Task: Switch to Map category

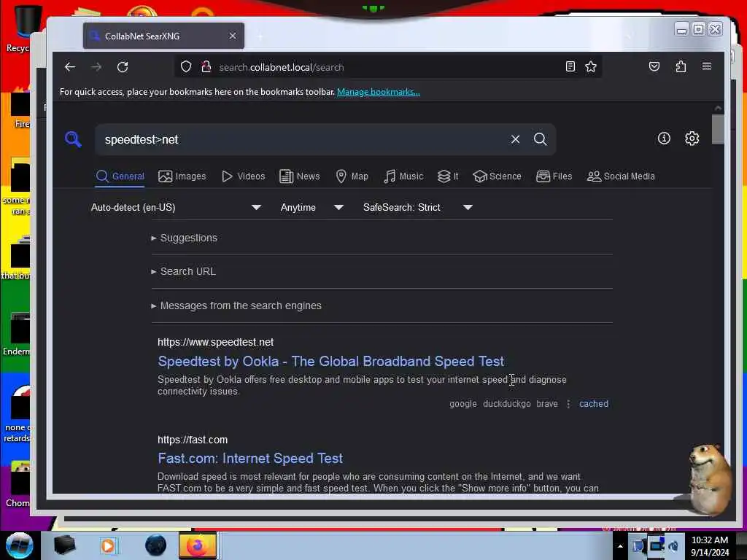Action: (352, 176)
